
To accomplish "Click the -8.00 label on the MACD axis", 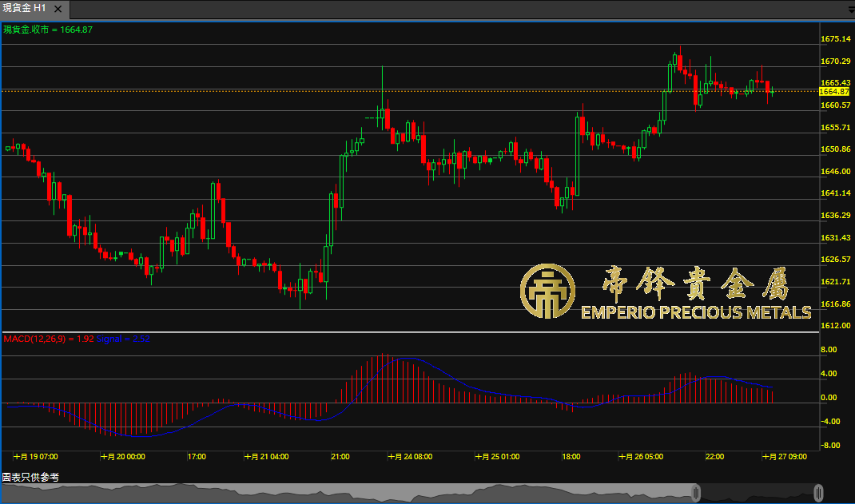I will 829,446.
